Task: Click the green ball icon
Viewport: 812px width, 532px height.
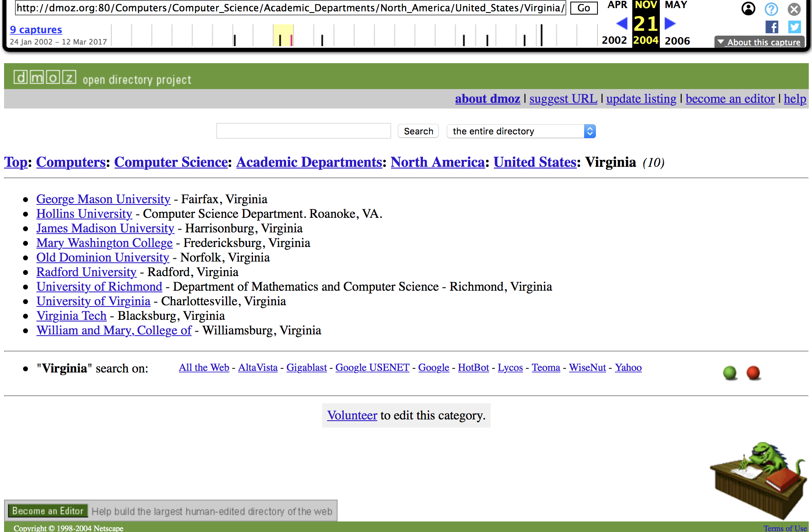Action: (x=730, y=373)
